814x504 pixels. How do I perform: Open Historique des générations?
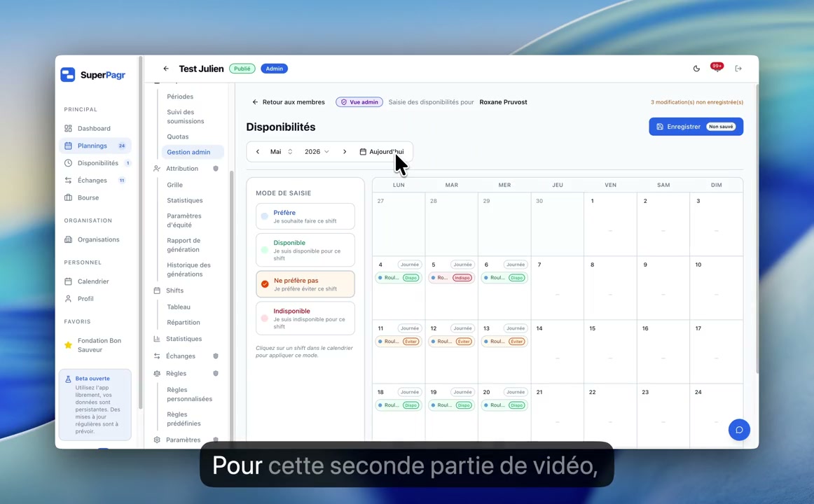coord(188,269)
